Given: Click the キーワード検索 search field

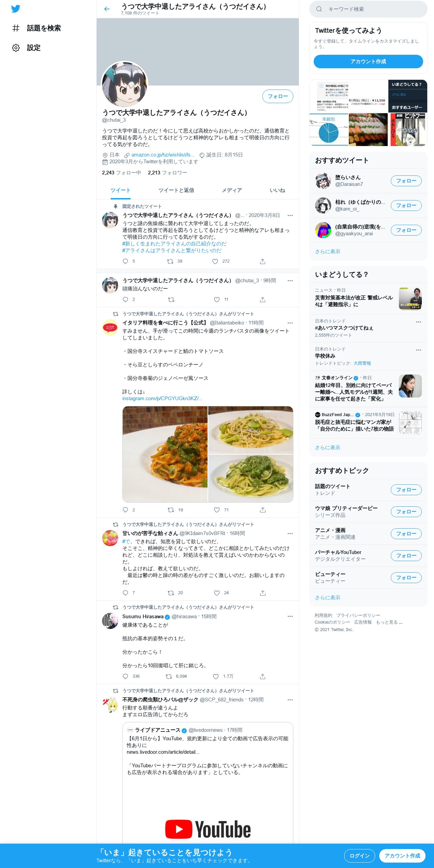Looking at the screenshot, I should [368, 9].
